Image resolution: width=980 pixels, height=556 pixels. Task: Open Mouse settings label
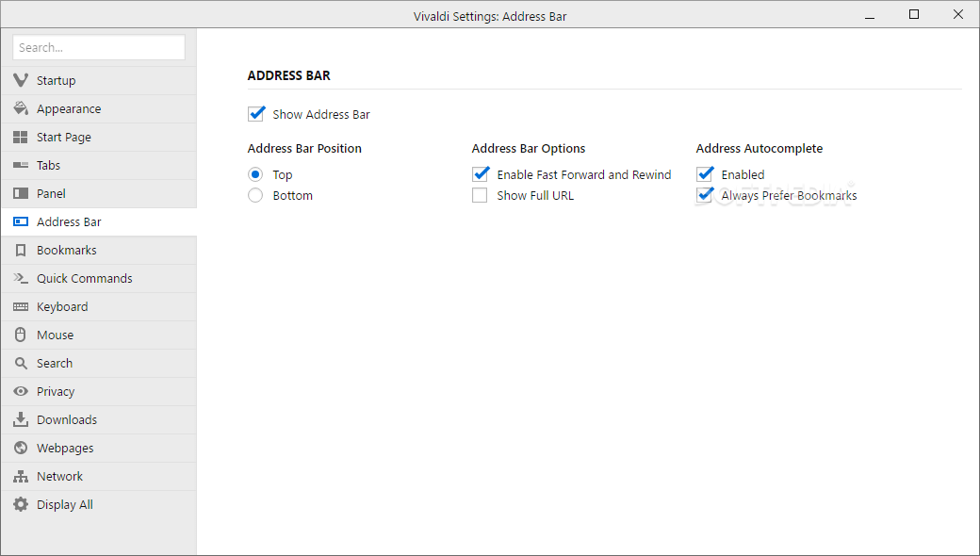point(55,335)
